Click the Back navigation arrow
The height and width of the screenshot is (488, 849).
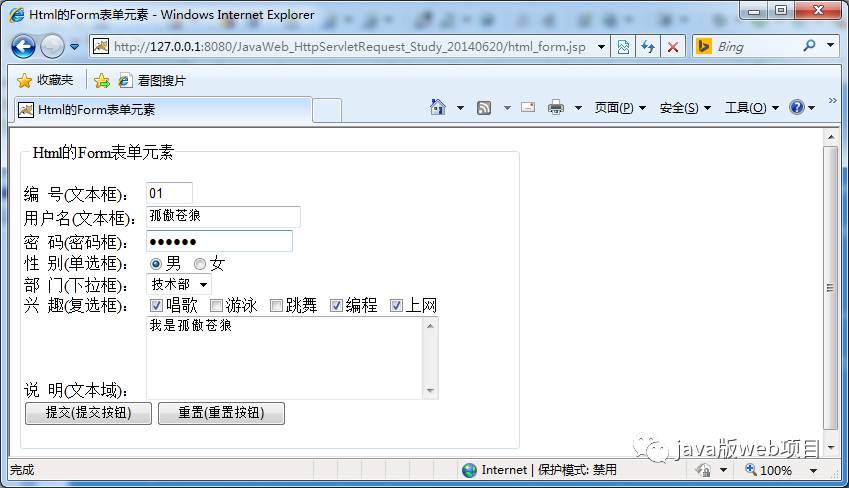[23, 47]
